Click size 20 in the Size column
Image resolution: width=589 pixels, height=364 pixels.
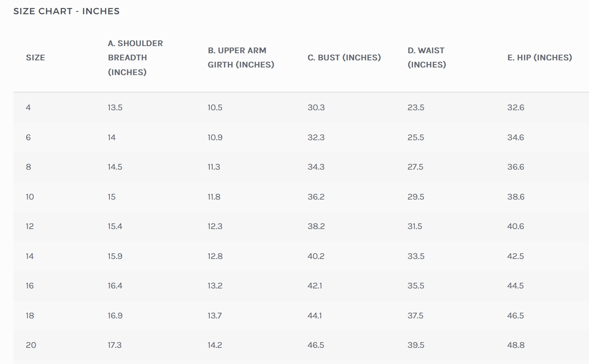(31, 345)
